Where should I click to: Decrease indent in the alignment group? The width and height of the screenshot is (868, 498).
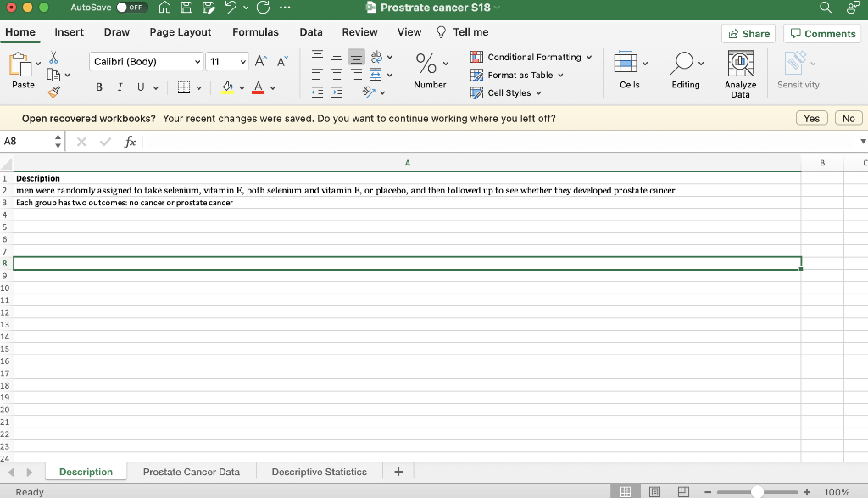pos(317,92)
